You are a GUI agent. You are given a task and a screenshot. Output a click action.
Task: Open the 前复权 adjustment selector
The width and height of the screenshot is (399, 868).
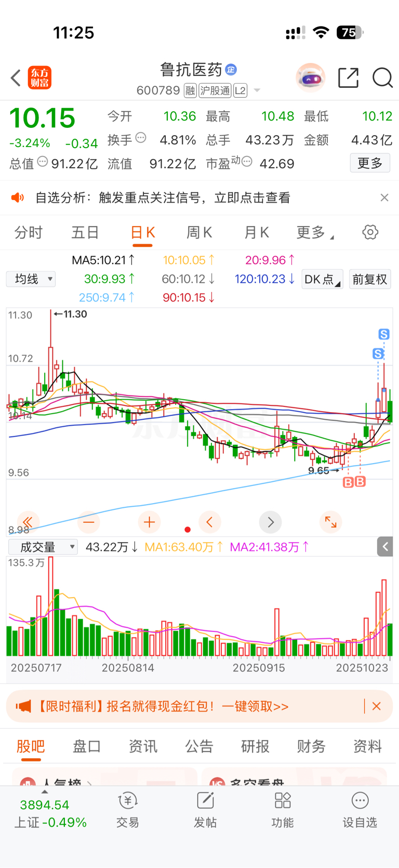(x=370, y=279)
